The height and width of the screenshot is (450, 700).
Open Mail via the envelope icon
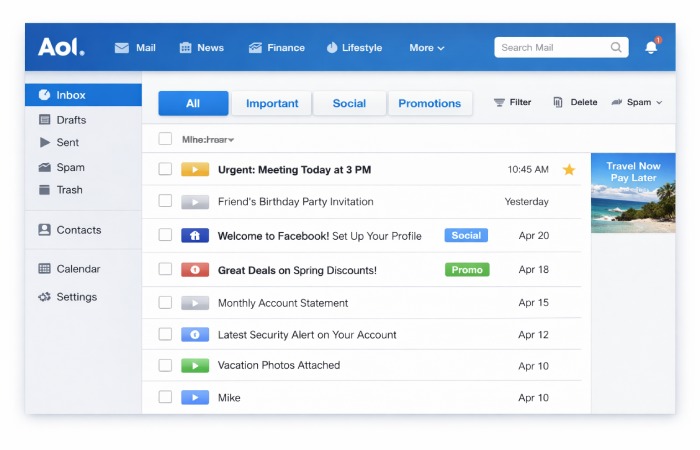click(121, 48)
